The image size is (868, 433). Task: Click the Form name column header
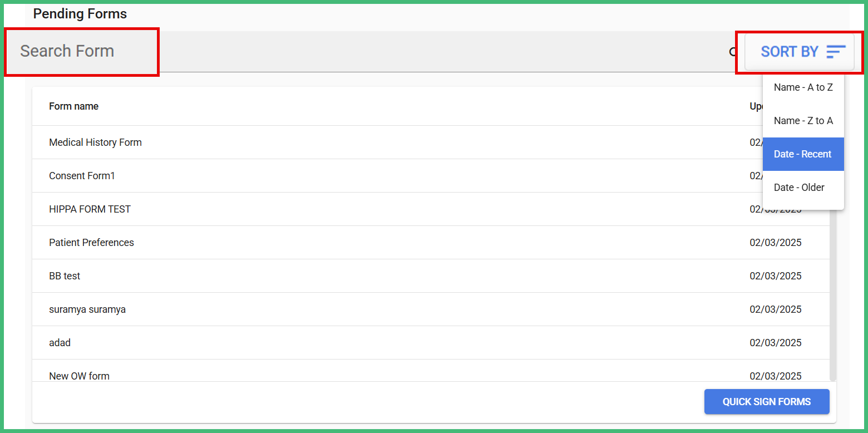coord(73,106)
